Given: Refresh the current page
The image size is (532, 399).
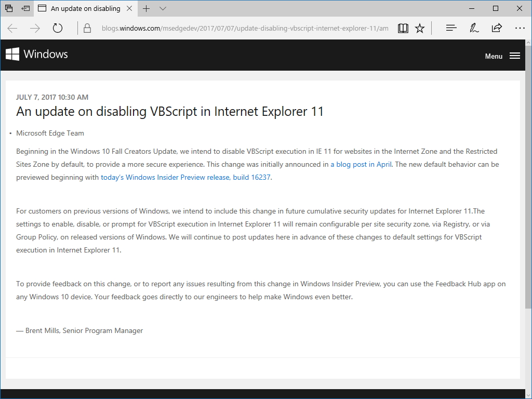Looking at the screenshot, I should pos(57,28).
